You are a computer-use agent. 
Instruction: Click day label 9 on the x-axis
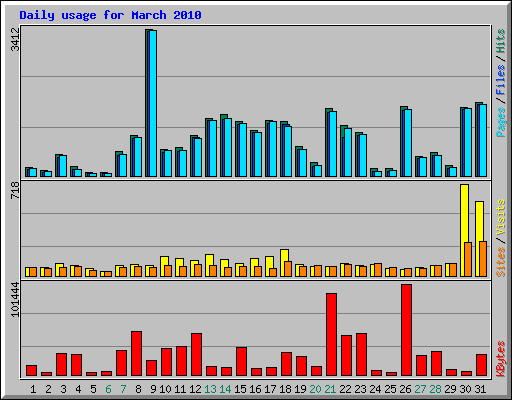[153, 389]
